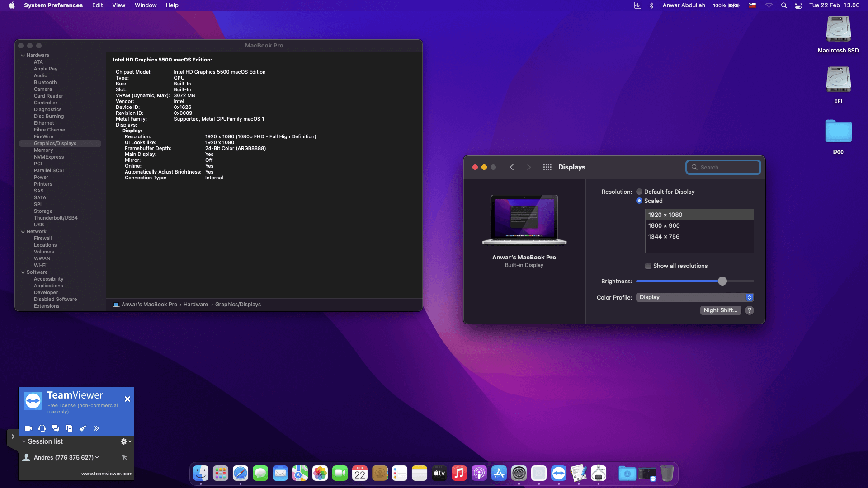Click the TeamViewer whiteboard pen icon

pyautogui.click(x=83, y=428)
